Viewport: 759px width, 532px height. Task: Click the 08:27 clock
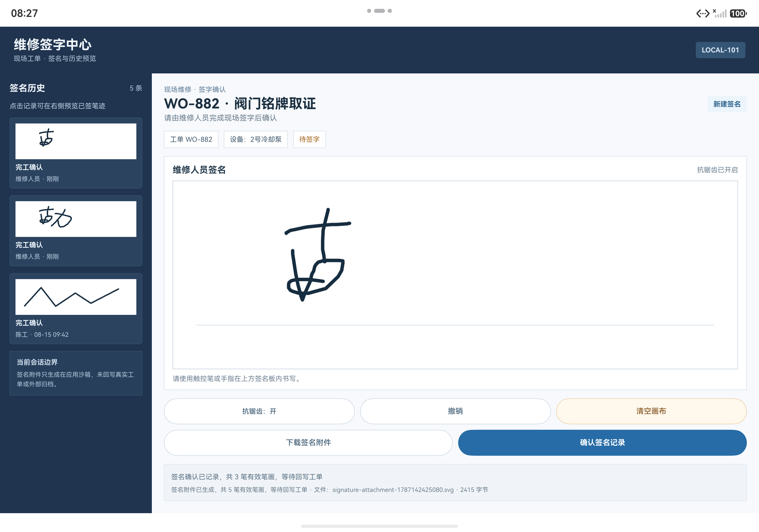pos(25,13)
